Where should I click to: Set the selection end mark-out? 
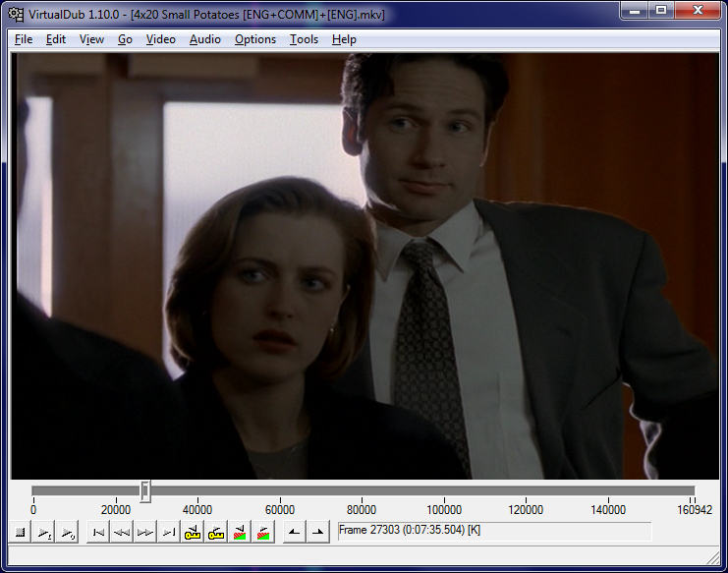(318, 532)
